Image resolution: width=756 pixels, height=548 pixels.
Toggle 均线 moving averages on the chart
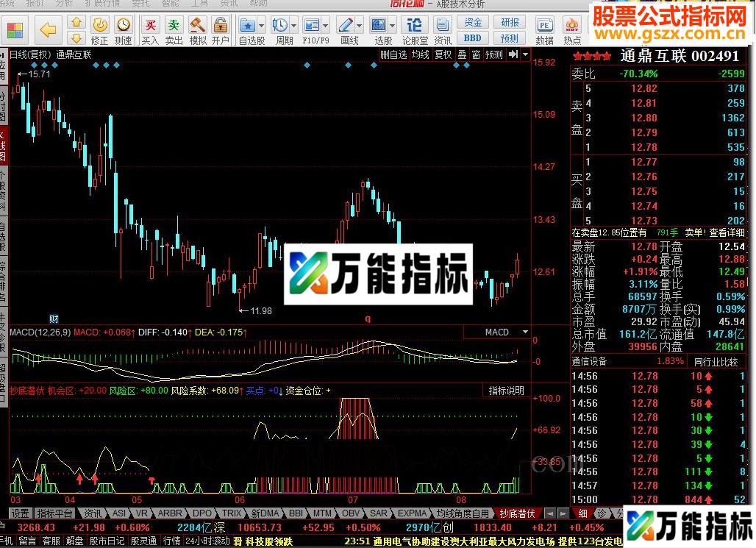tap(420, 54)
